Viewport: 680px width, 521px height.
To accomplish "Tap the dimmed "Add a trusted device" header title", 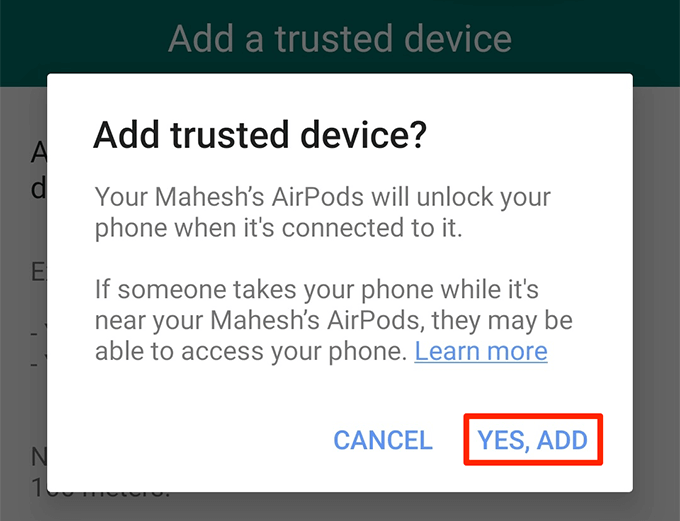I will (340, 39).
